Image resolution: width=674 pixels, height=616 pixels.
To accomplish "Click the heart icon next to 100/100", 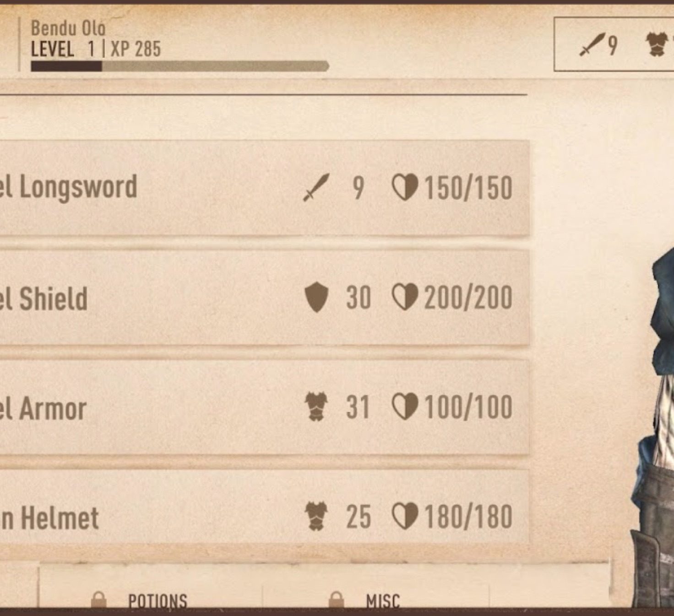I will point(405,407).
